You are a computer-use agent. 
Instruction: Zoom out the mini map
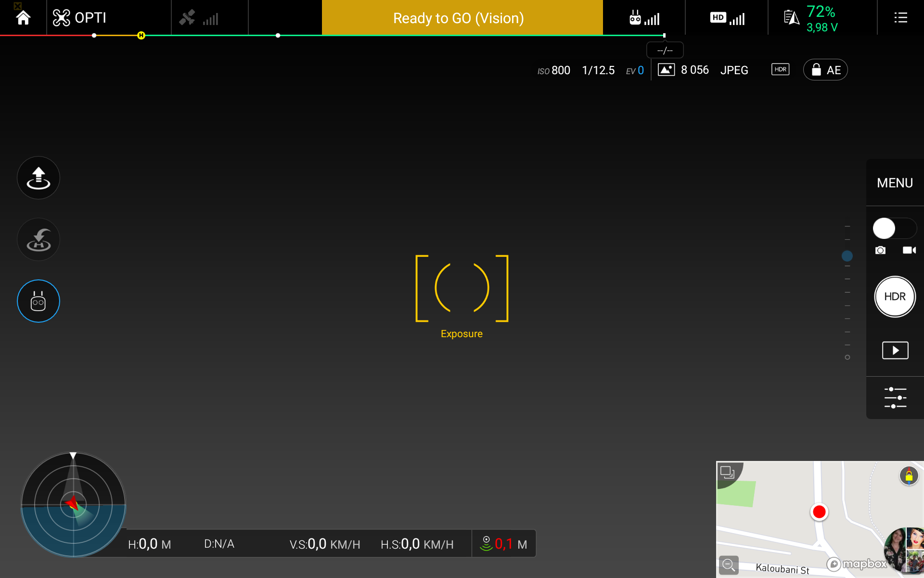click(729, 565)
